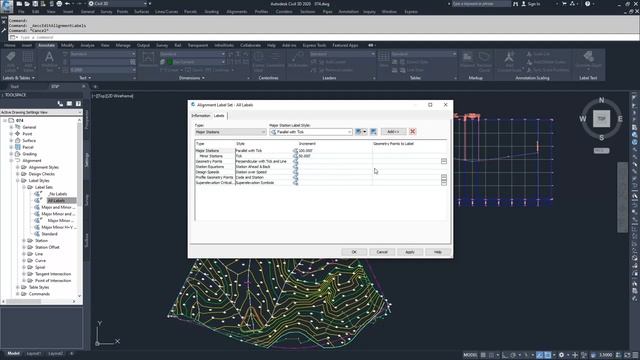Viewport: 640px width, 360px height.
Task: Open the Annotate ribbon tab
Action: pos(46,45)
